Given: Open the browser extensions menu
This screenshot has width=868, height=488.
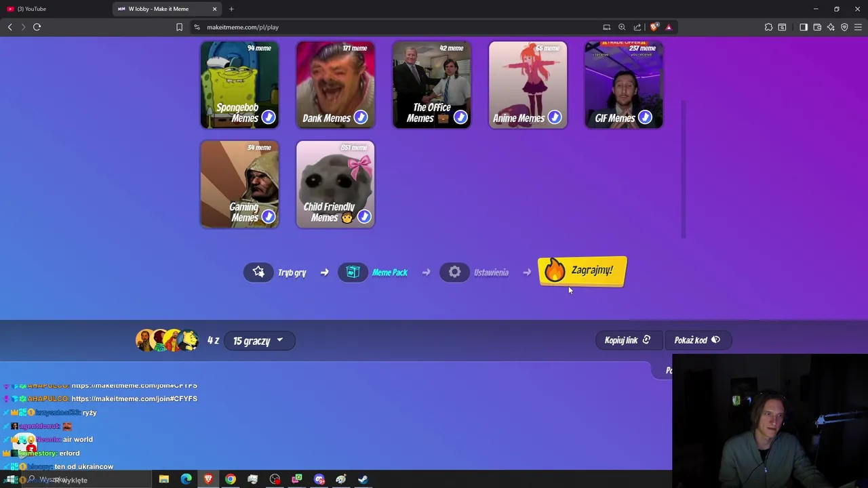Looking at the screenshot, I should click(768, 27).
